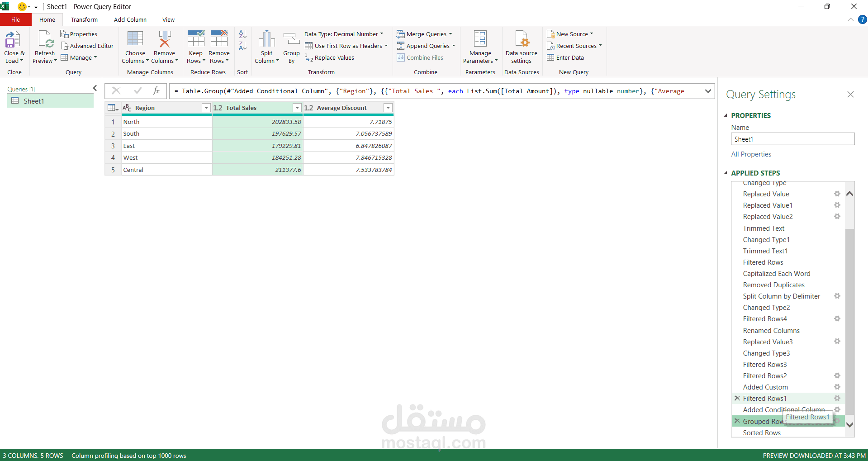Collapse the APPLIED STEPS section
This screenshot has width=868, height=461.
[726, 173]
